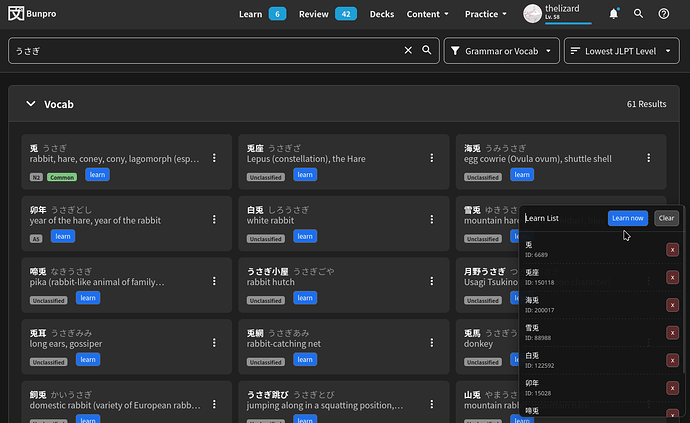Open the notifications bell

tap(613, 14)
